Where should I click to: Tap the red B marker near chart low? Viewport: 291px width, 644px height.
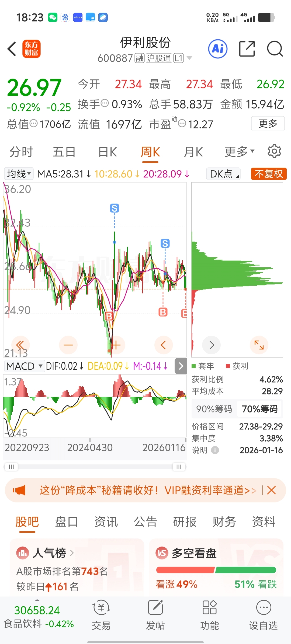click(109, 316)
